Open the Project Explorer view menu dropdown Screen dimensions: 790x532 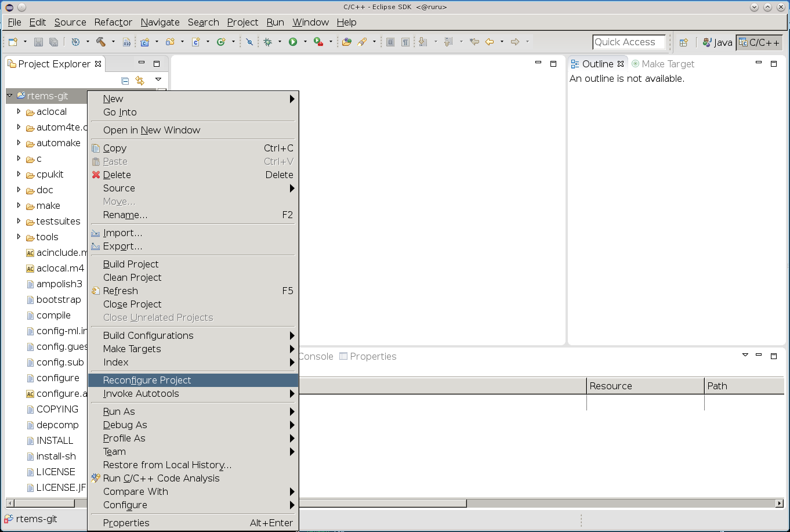click(x=158, y=79)
